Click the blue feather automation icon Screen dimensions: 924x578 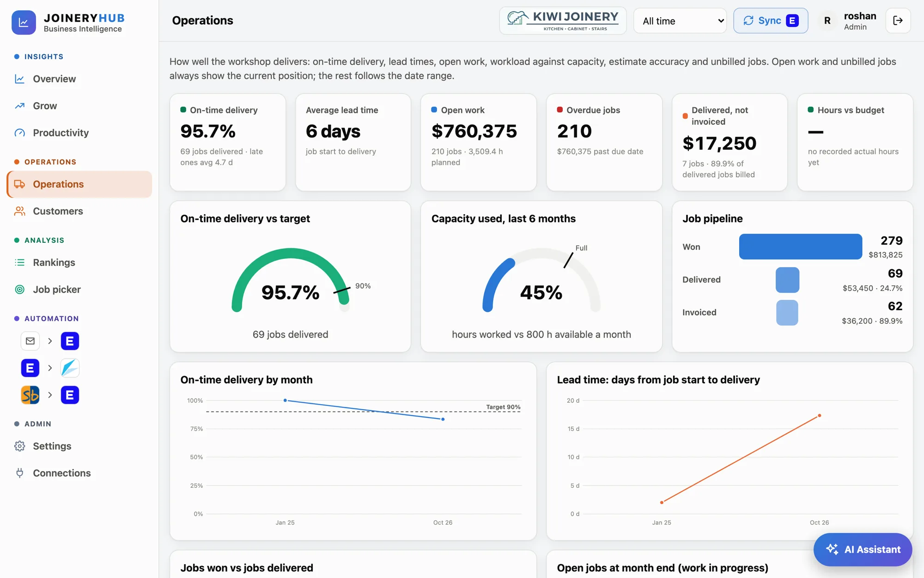[70, 368]
